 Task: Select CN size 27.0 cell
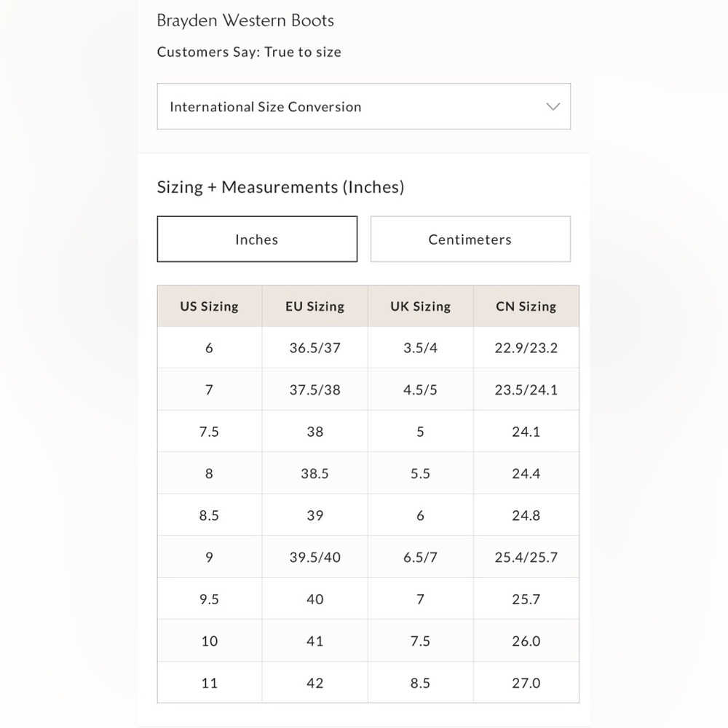click(526, 683)
